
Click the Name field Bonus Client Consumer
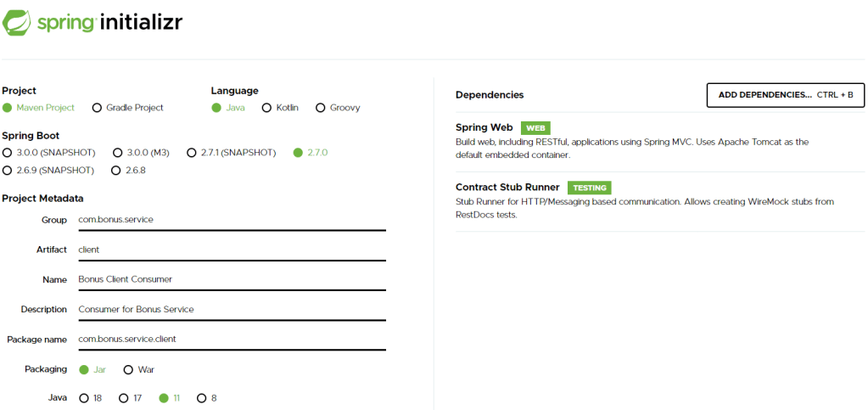[231, 279]
